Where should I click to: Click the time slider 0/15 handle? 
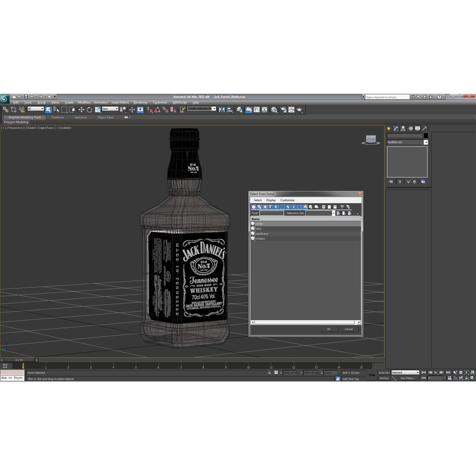click(x=19, y=360)
